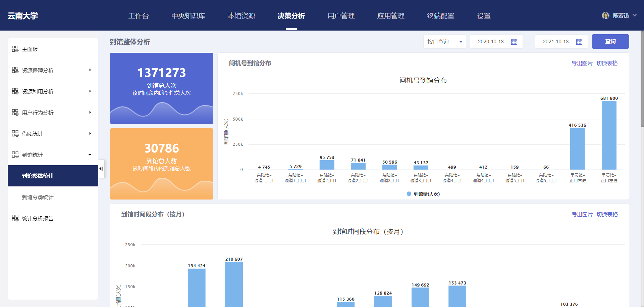This screenshot has height=307, width=644.
Task: Export gate distribution chart via 导出图片
Action: 582,63
